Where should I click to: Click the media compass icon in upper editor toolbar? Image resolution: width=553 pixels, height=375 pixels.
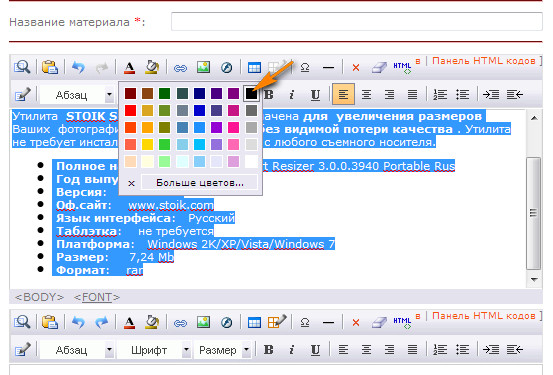[226, 67]
